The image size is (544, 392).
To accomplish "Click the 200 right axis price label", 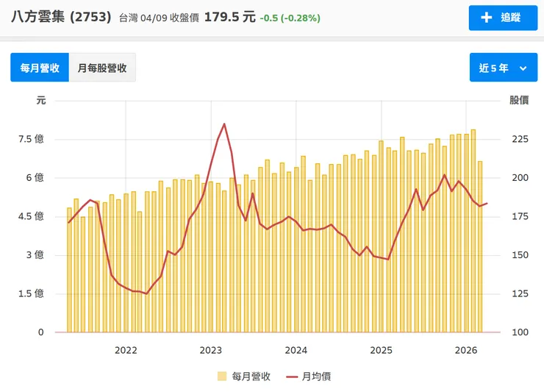I will coord(520,178).
